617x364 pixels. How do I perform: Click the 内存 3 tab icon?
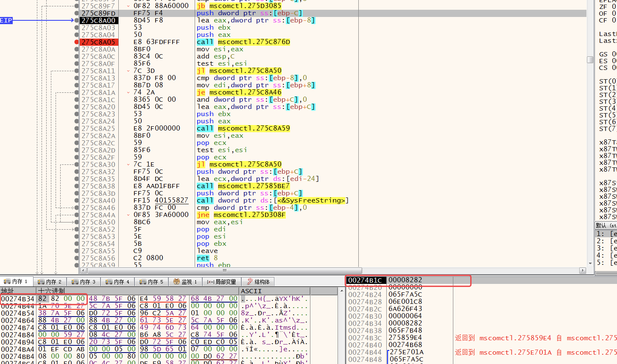click(75, 282)
